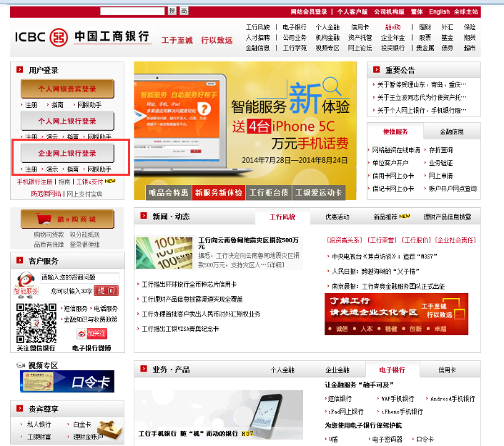Viewport: 504px width, 446px height.
Task: Open 电子密码器 security link
Action: coord(387,440)
